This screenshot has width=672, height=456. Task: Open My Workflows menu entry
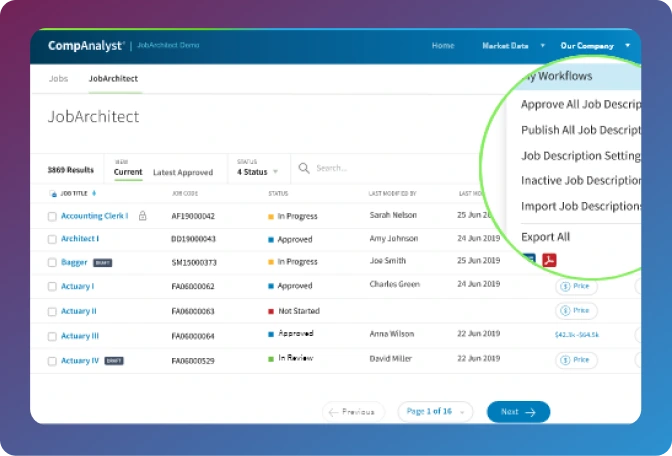coord(576,76)
